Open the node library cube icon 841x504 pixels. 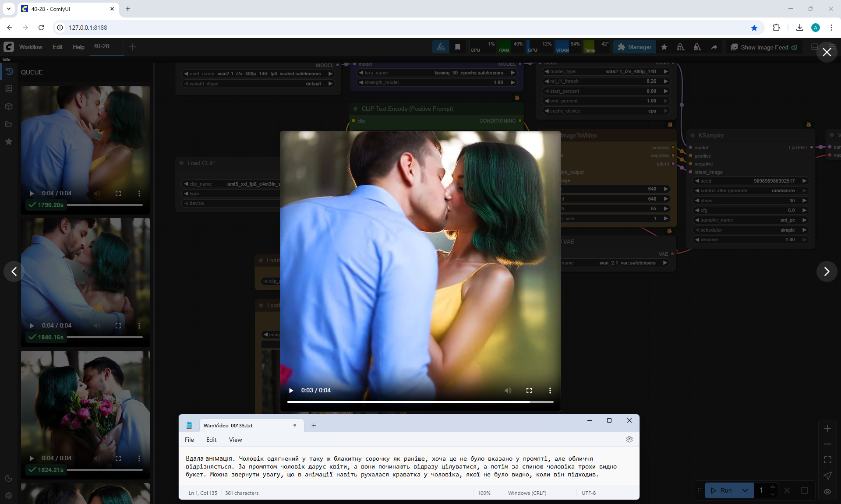point(9,106)
